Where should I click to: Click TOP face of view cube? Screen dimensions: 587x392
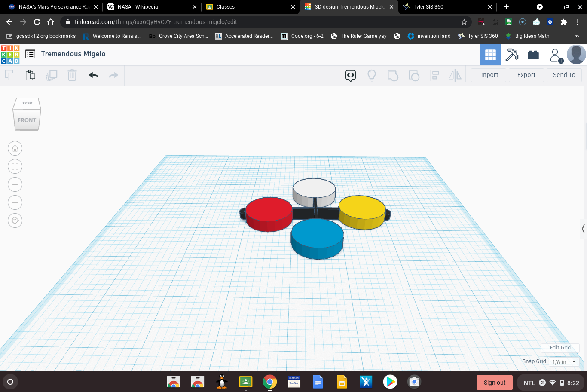pos(27,103)
